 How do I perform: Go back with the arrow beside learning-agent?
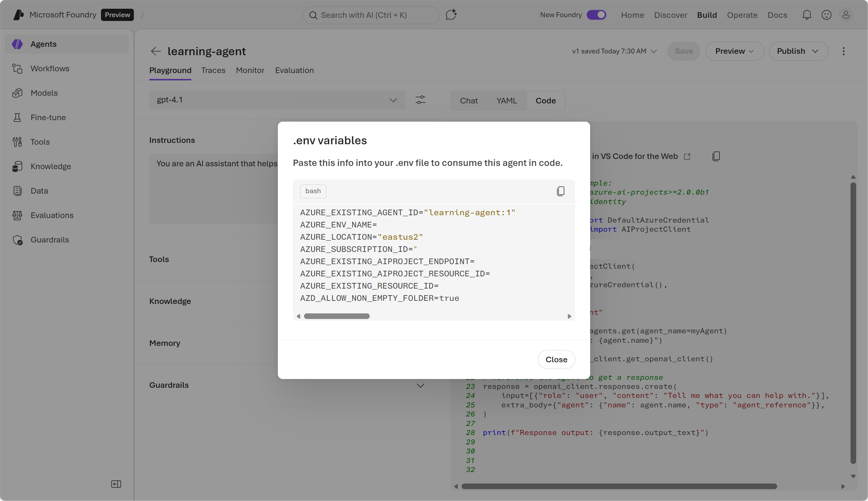coord(156,51)
